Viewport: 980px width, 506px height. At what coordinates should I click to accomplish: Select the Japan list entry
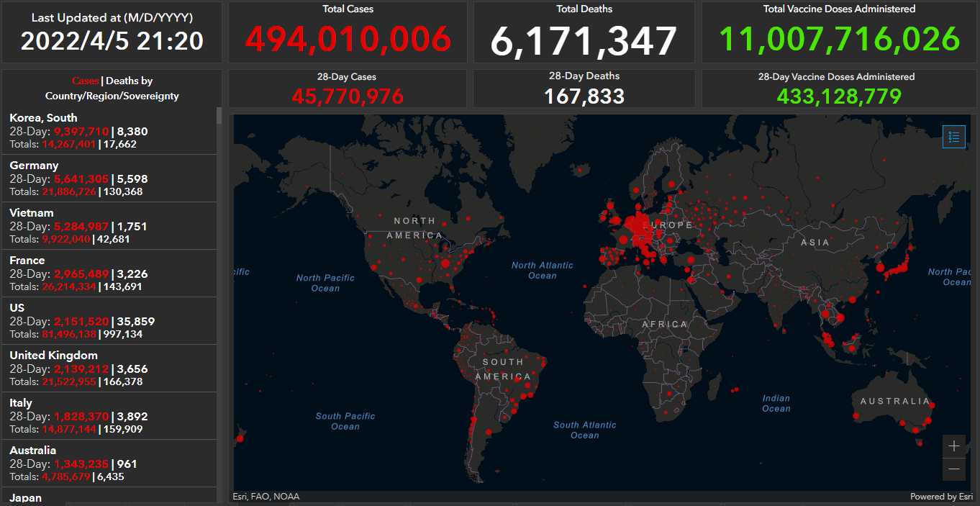coord(109,497)
